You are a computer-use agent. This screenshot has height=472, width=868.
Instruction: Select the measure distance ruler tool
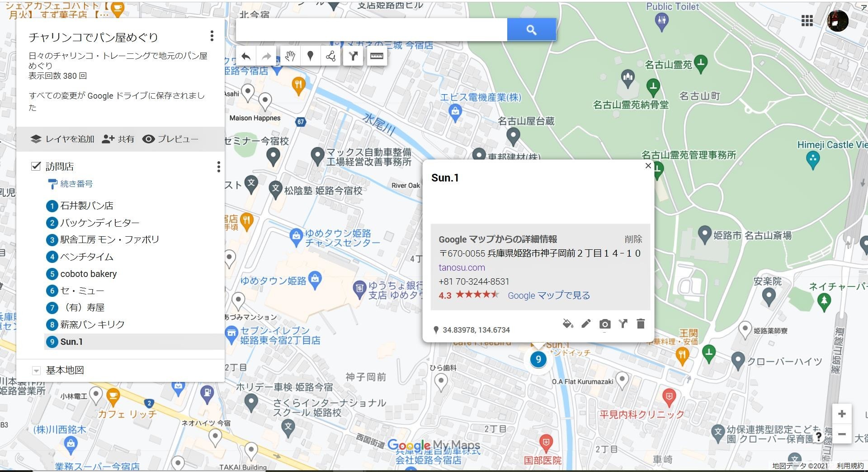click(x=377, y=56)
